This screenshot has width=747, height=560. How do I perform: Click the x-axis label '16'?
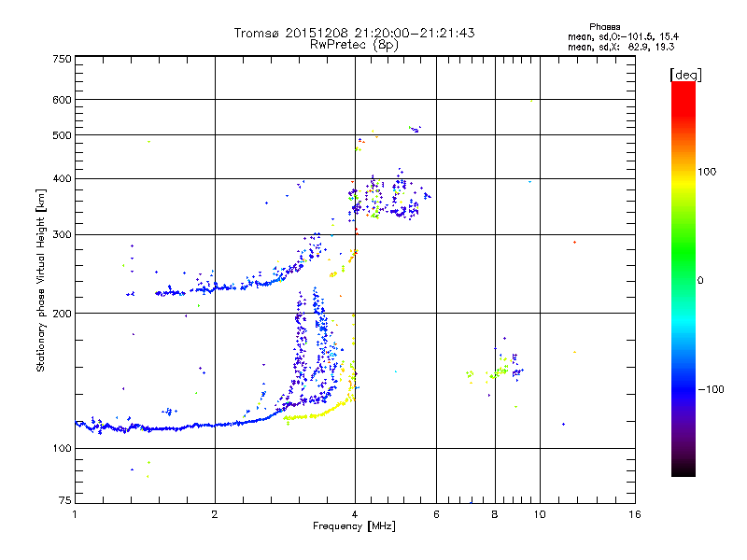pyautogui.click(x=635, y=514)
